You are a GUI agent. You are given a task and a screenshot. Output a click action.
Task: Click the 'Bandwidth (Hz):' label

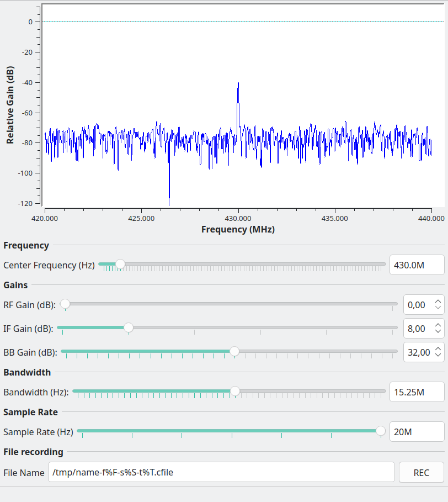pyautogui.click(x=36, y=392)
